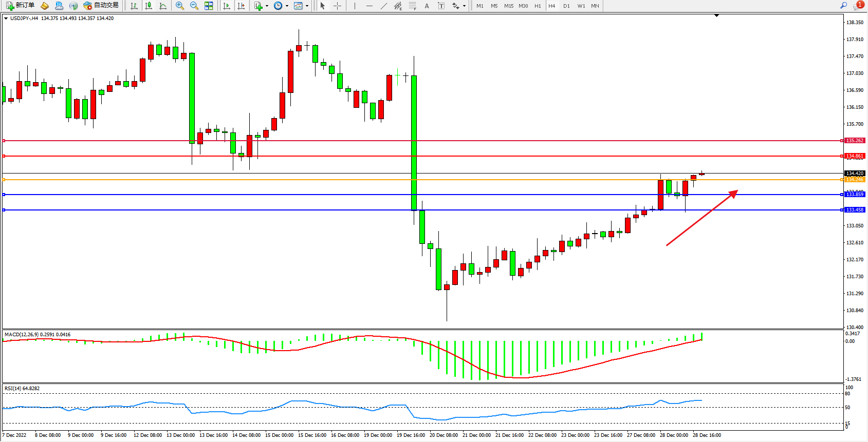Click the chart shift triangle marker

[716, 16]
